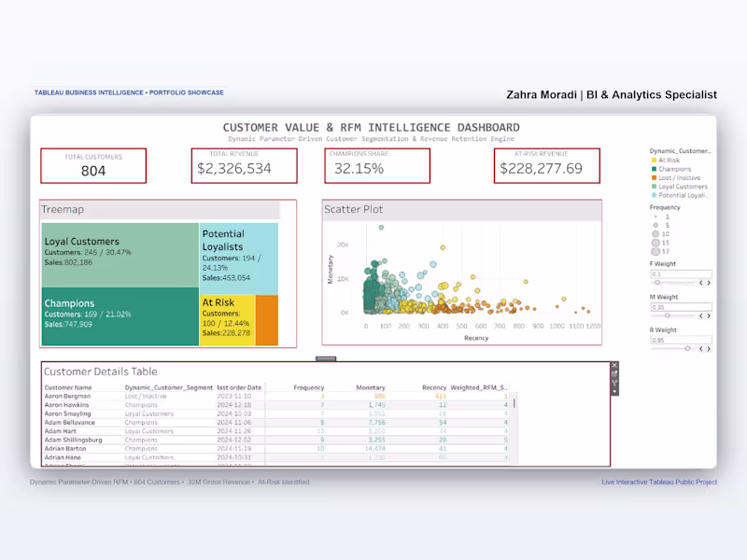Click the M Weight value field
The width and height of the screenshot is (747, 560).
[681, 307]
